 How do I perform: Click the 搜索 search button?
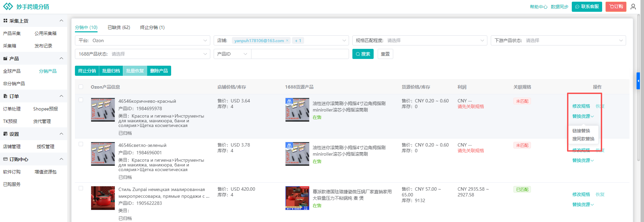(363, 54)
